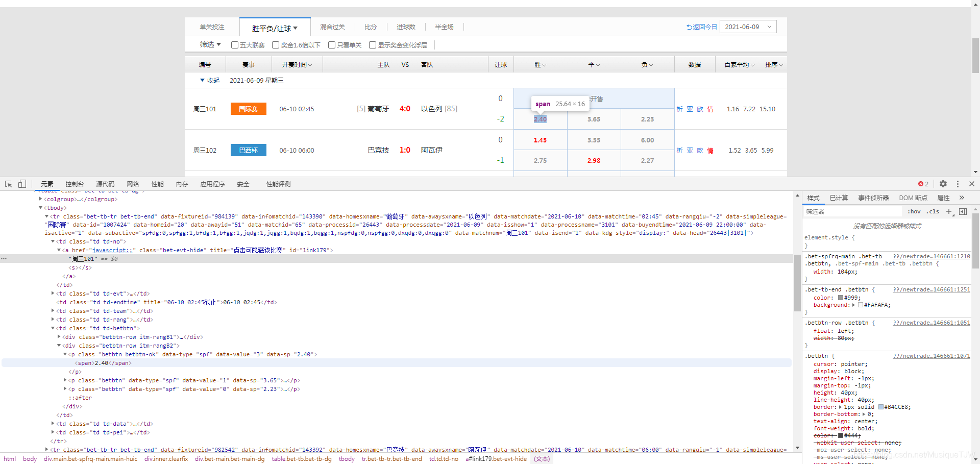
Task: Switch to the 源代码 sources tab
Action: click(x=105, y=184)
